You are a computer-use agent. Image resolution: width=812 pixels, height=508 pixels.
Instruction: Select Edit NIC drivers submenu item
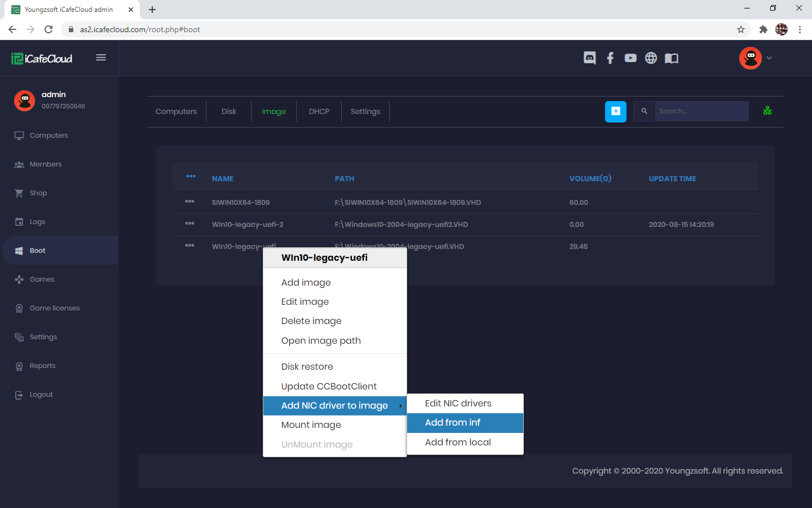(458, 404)
